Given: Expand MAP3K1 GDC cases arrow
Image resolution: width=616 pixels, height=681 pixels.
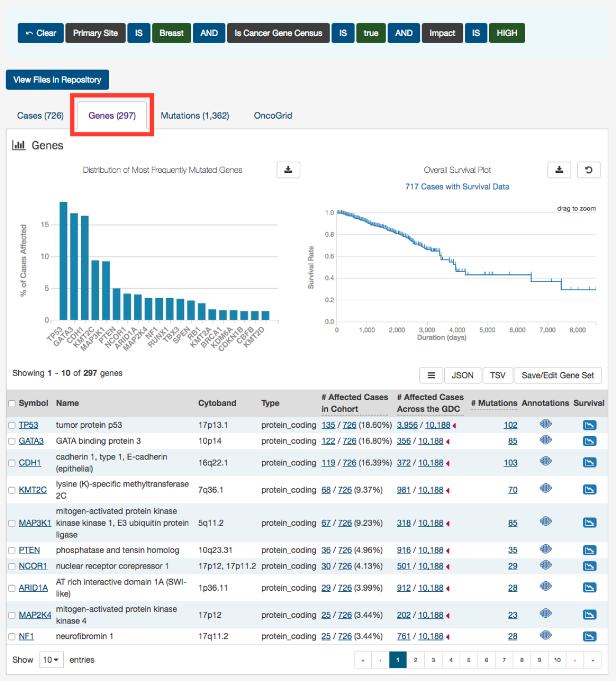Looking at the screenshot, I should 448,523.
